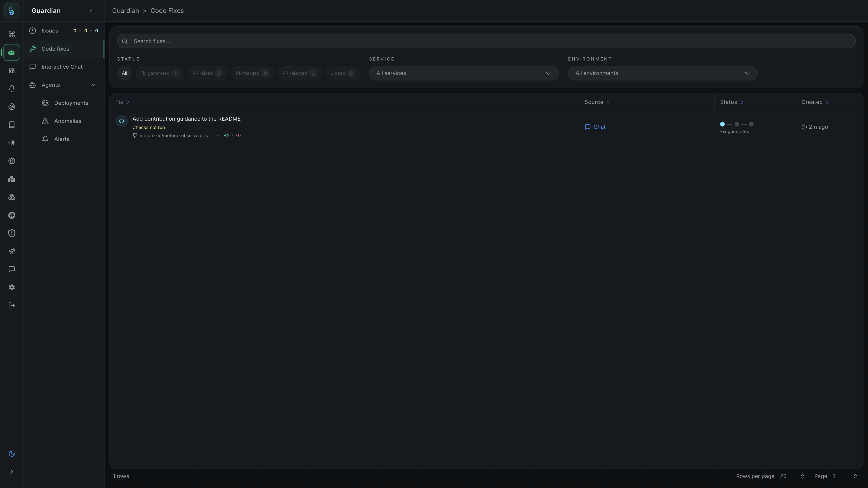Open the audio waveform icon in left rail

pyautogui.click(x=12, y=143)
